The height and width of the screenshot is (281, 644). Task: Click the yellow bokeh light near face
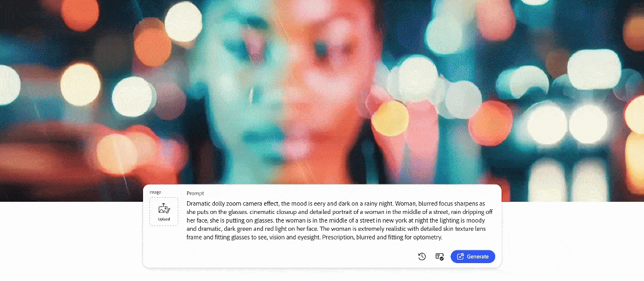pyautogui.click(x=390, y=119)
